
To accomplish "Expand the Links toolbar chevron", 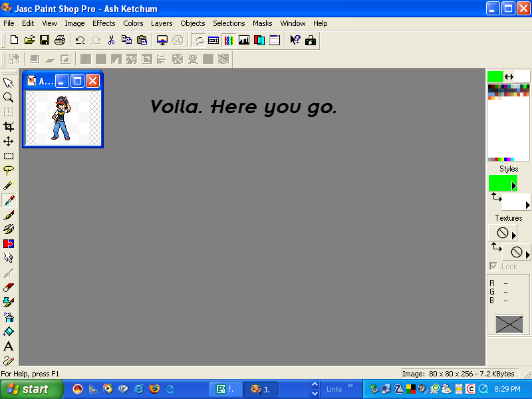I will click(x=350, y=386).
